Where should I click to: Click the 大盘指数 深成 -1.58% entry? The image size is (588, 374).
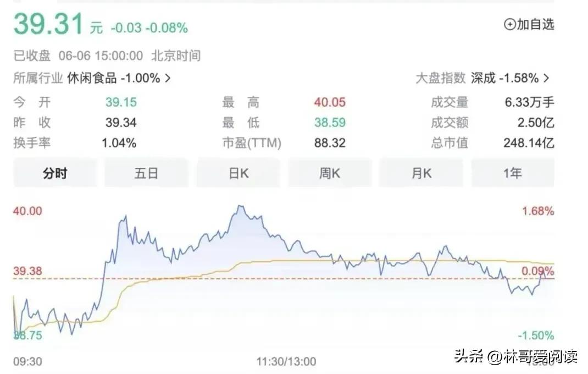point(481,78)
